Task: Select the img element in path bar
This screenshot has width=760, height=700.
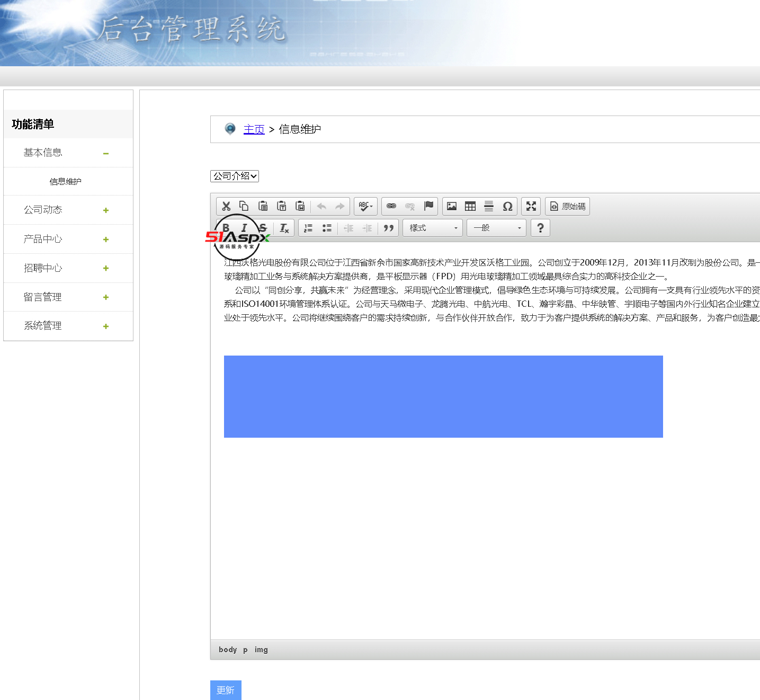Action: pos(261,650)
